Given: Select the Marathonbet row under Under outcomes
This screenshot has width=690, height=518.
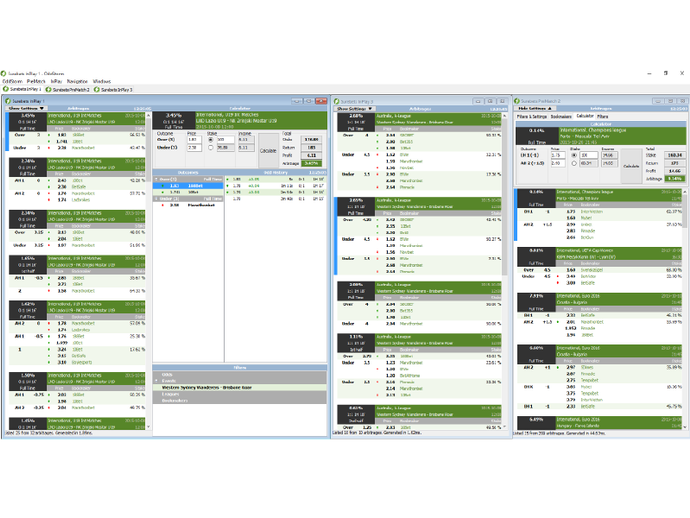Looking at the screenshot, I should pyautogui.click(x=188, y=205).
